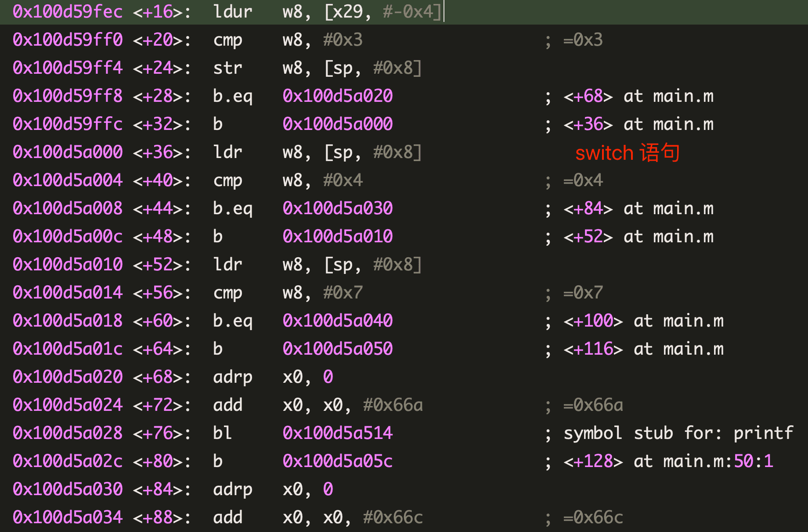Click address 0x100d5a030 at offset +84
The height and width of the screenshot is (532, 808).
pyautogui.click(x=68, y=489)
